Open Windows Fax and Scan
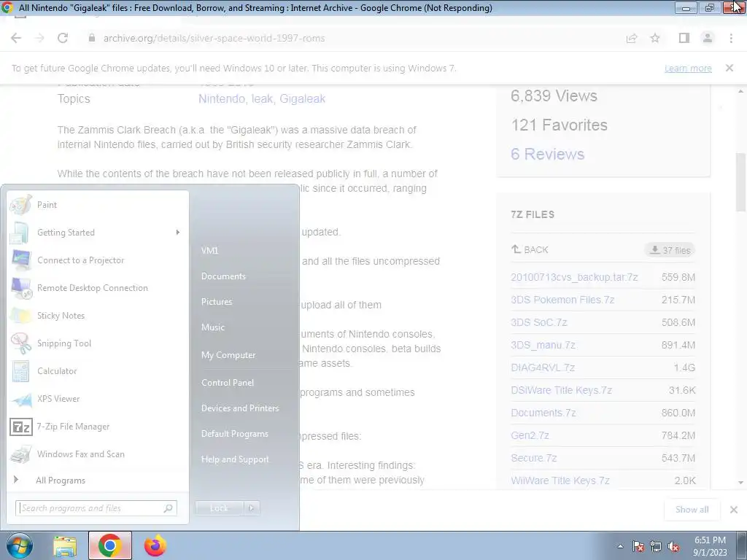The width and height of the screenshot is (747, 560). tap(98, 454)
